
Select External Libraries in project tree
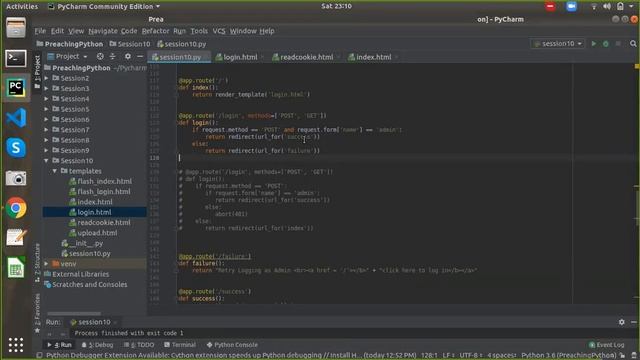click(80, 274)
